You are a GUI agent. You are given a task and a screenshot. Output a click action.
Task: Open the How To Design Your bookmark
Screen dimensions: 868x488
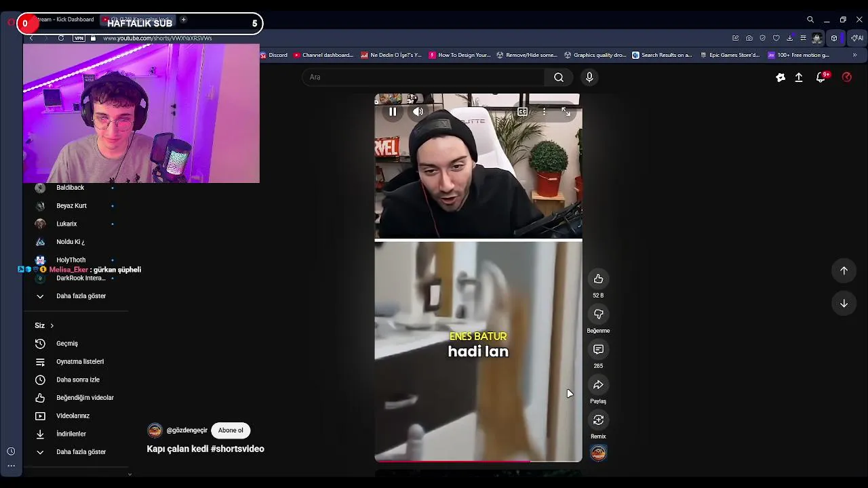[x=459, y=55]
